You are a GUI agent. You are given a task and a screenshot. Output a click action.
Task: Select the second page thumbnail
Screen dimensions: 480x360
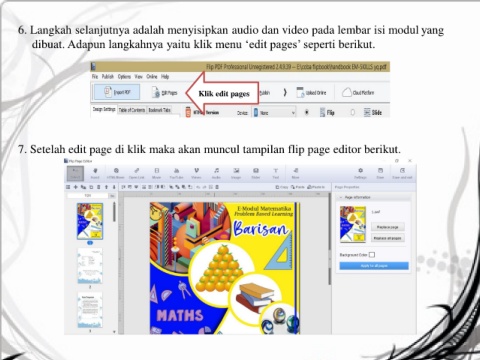[x=90, y=266]
